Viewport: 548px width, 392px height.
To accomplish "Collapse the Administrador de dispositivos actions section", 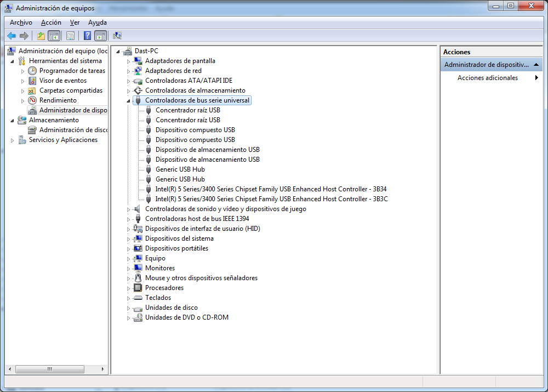I will pos(536,65).
